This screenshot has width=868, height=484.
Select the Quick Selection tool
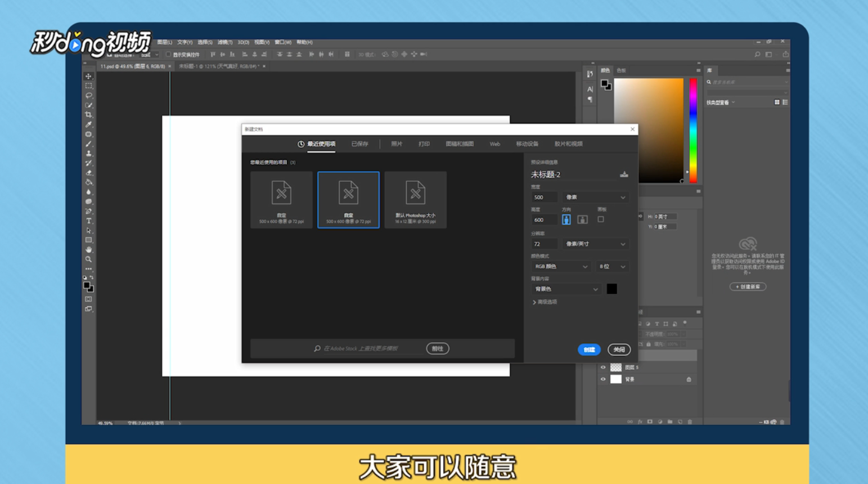(x=88, y=105)
